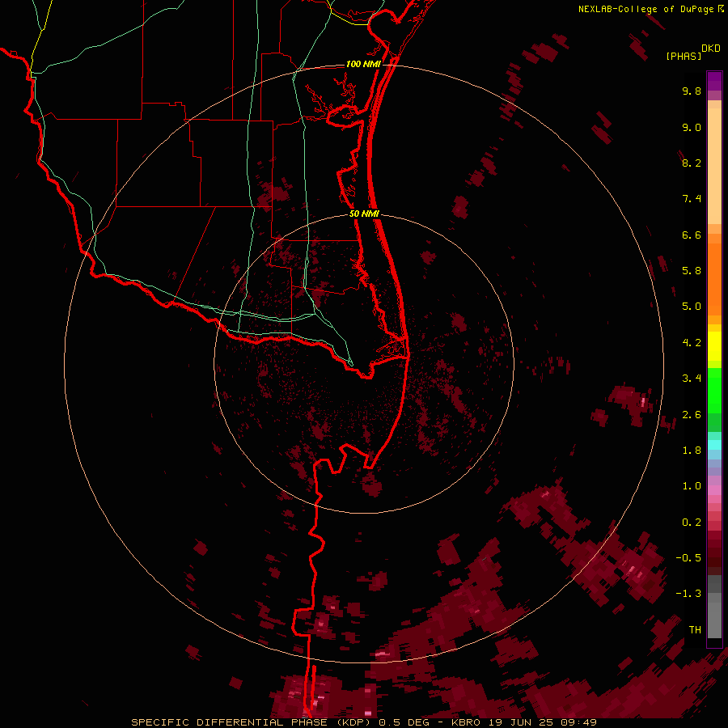This screenshot has height=728, width=728.
Task: Click the 6.6 legend value
Action: click(692, 235)
